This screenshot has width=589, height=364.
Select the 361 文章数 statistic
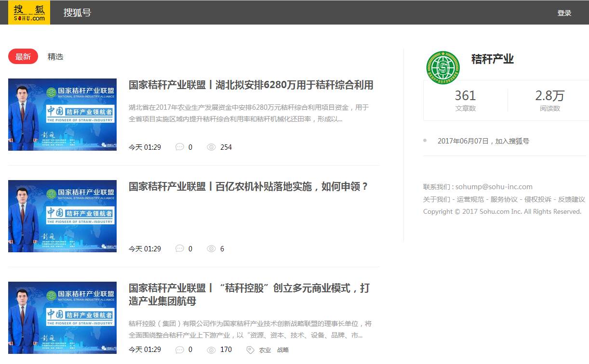click(465, 100)
